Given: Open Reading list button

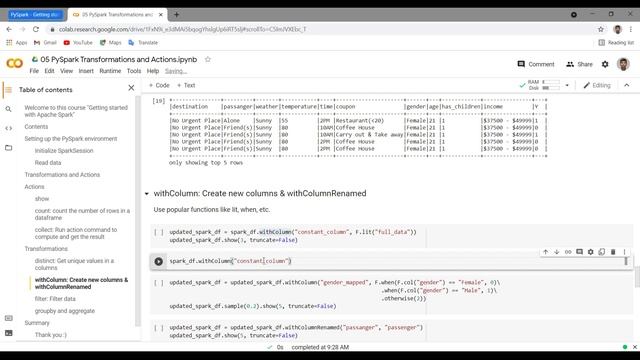Looking at the screenshot, I should point(616,42).
